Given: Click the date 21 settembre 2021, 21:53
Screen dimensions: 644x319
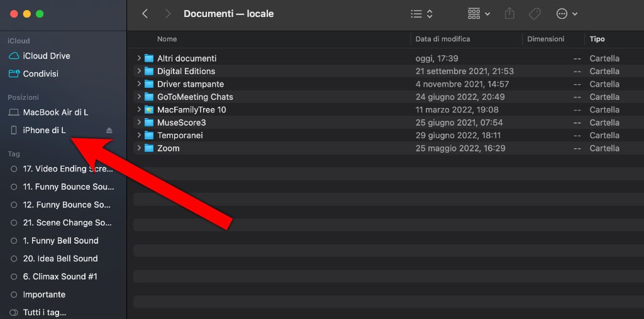Looking at the screenshot, I should (465, 71).
